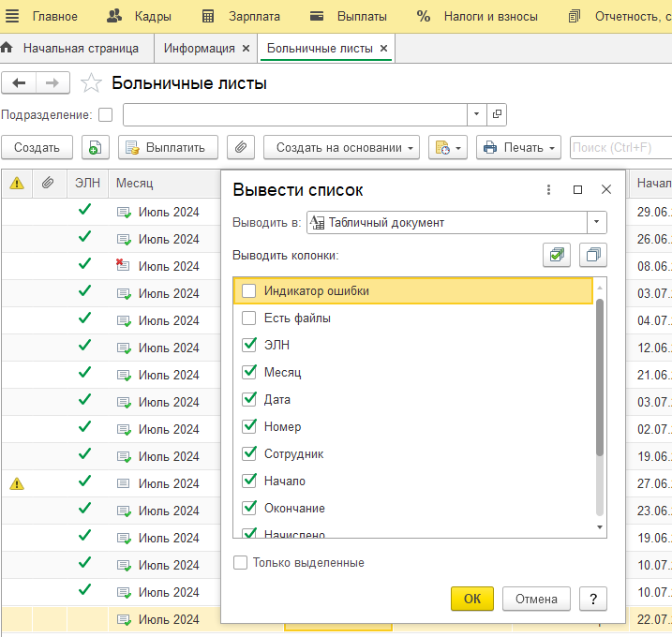Open the Создать на основании dropdown

coord(341,147)
